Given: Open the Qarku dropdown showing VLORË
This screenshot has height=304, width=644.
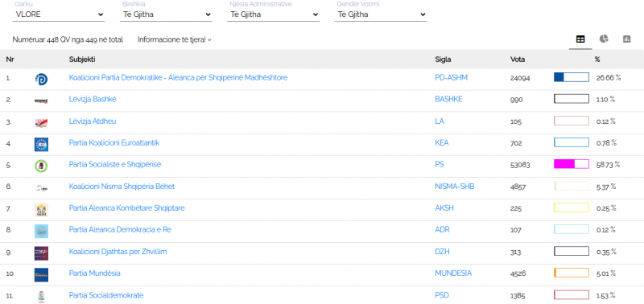Looking at the screenshot, I should [x=59, y=14].
